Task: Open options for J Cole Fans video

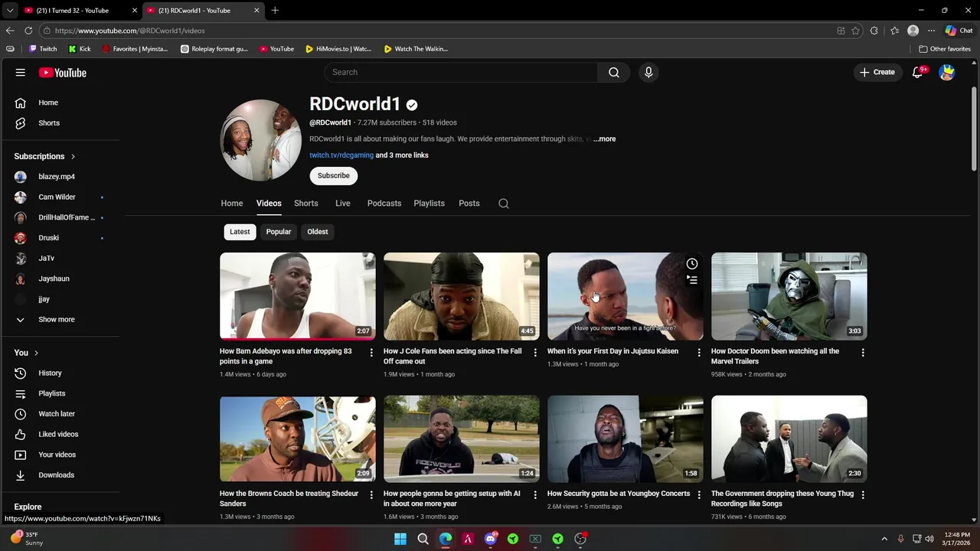Action: (x=535, y=352)
